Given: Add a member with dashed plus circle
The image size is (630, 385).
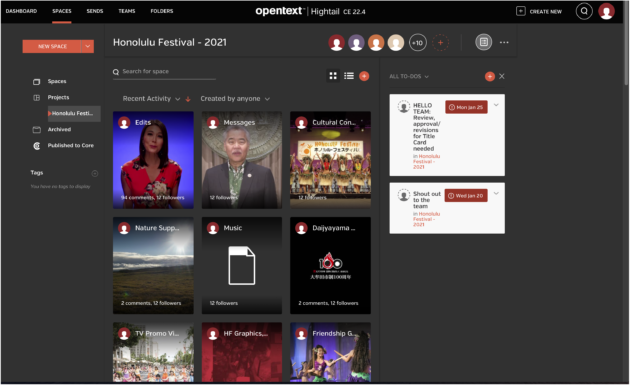Looking at the screenshot, I should tap(440, 43).
